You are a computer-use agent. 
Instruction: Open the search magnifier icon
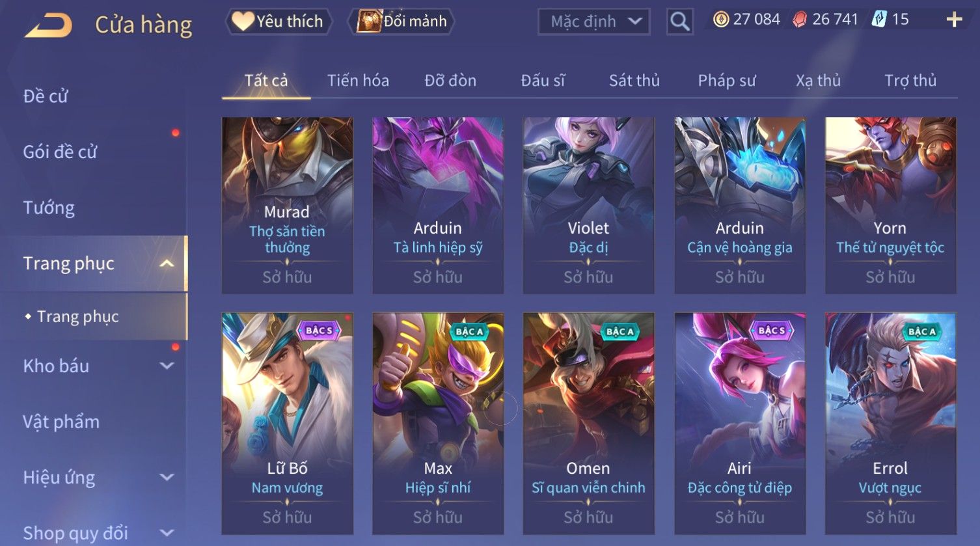tap(679, 21)
